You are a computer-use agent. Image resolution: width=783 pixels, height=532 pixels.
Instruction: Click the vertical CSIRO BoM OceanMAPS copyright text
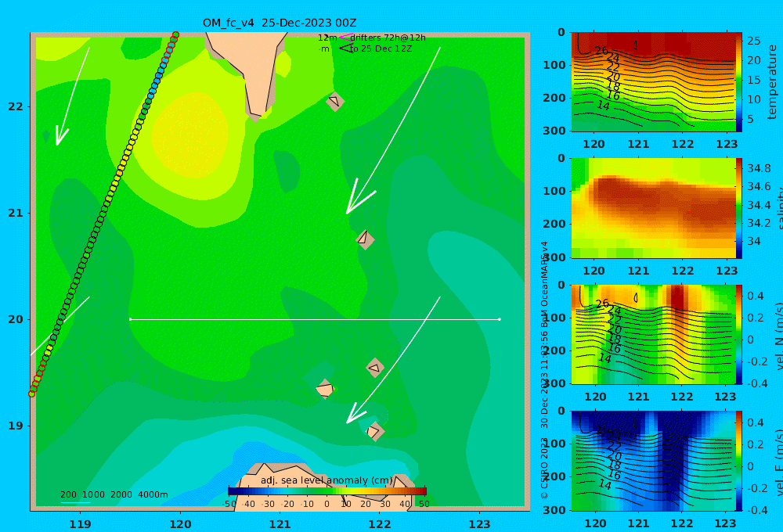544,369
